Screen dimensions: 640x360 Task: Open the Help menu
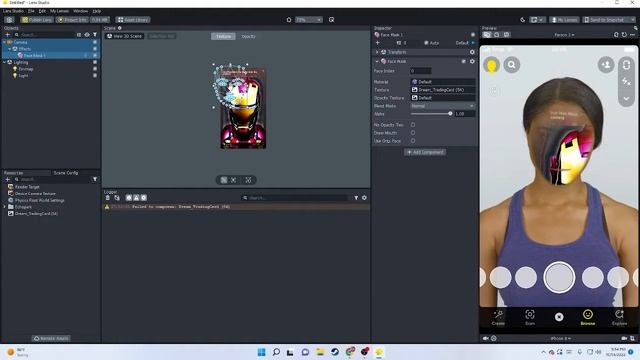point(97,11)
